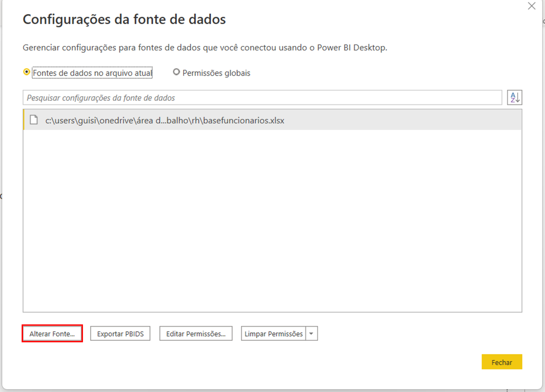Select 'Fontes de dados no arquivo atual' radio
Viewport: 545px width, 392px height.
click(x=26, y=72)
